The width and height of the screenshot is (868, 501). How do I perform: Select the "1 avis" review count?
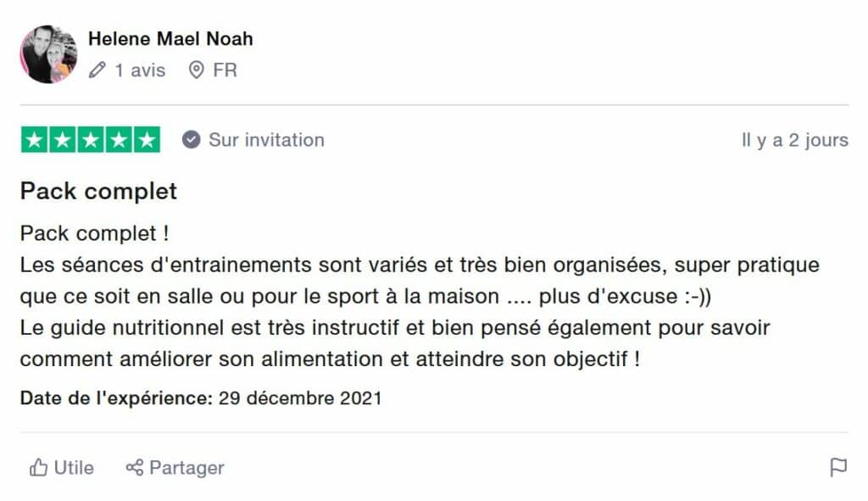(140, 70)
